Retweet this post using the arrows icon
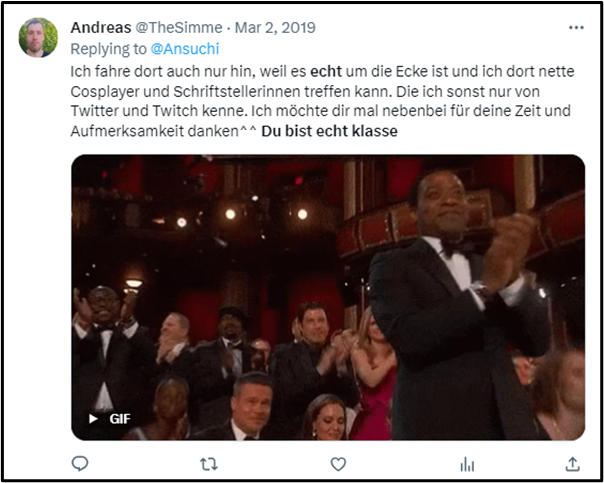 click(x=209, y=464)
